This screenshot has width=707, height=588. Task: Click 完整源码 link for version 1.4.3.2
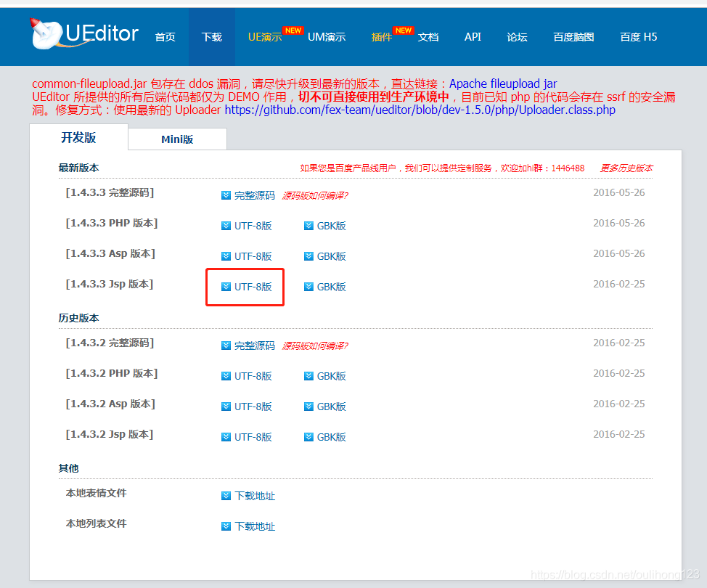point(255,346)
